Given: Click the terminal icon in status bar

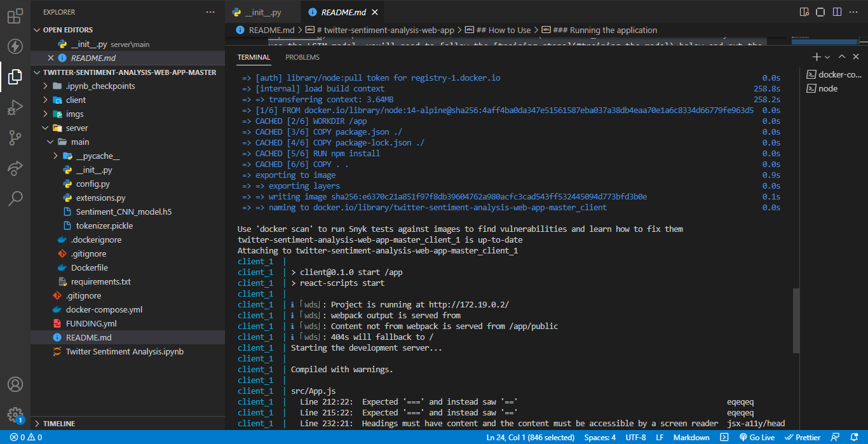Looking at the screenshot, I should click(x=724, y=437).
